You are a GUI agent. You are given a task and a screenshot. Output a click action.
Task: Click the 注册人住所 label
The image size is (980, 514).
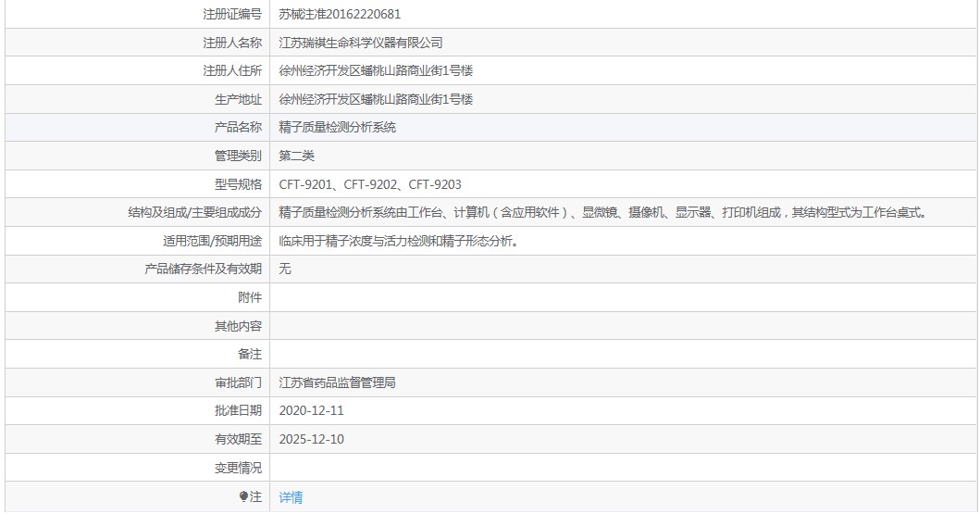[232, 70]
